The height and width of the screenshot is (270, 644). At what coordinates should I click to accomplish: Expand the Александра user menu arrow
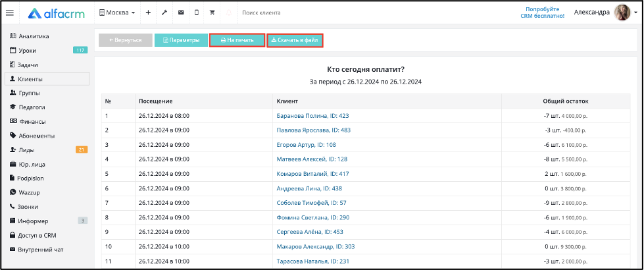pos(635,13)
